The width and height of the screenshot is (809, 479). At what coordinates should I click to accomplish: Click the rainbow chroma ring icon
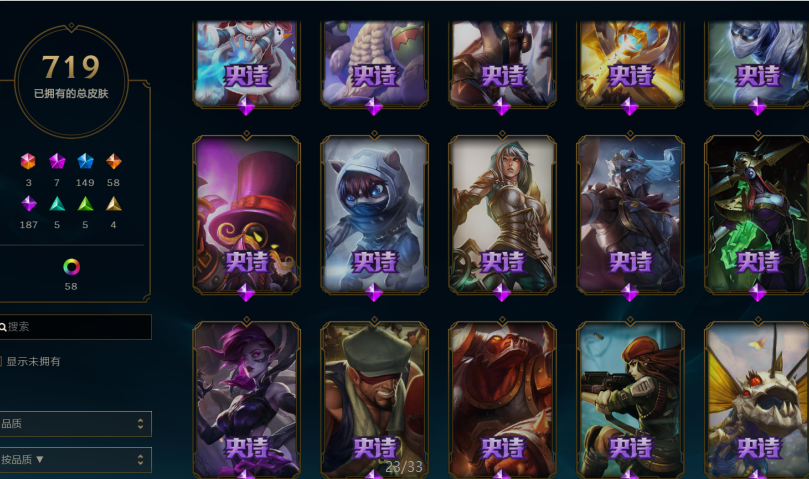(x=71, y=267)
